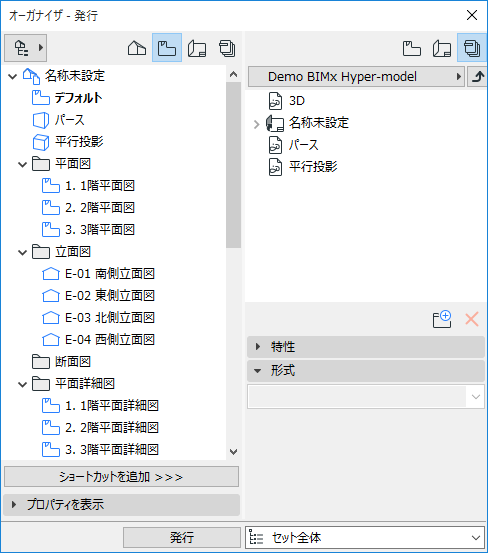Switch left pane to Project Map icon
The image size is (488, 553).
coord(137,48)
